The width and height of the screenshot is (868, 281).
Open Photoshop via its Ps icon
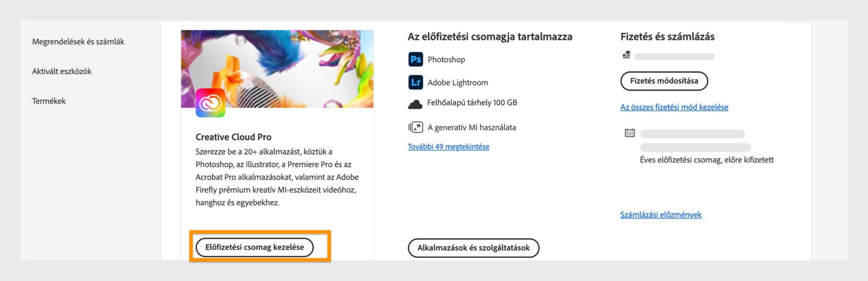[416, 59]
